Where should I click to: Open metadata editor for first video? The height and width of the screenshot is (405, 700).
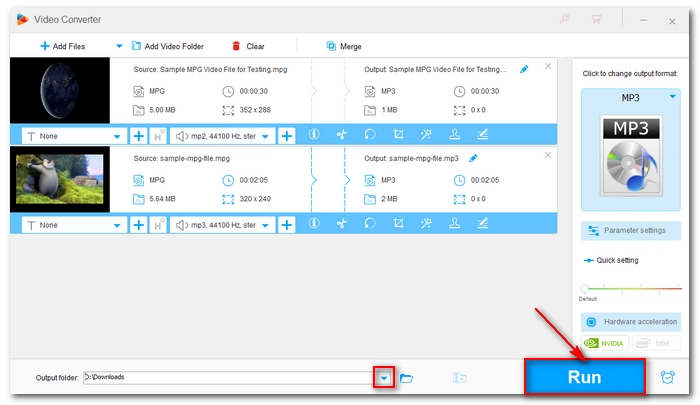coord(483,134)
